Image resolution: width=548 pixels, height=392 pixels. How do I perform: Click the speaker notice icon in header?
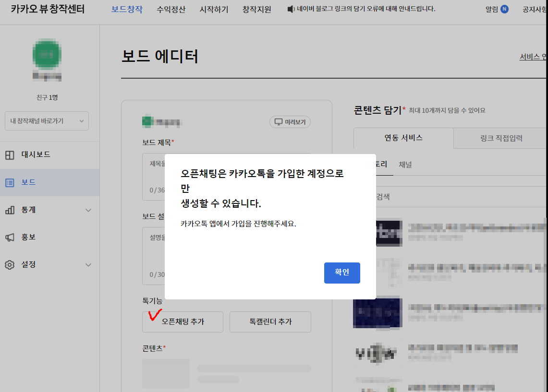(291, 9)
